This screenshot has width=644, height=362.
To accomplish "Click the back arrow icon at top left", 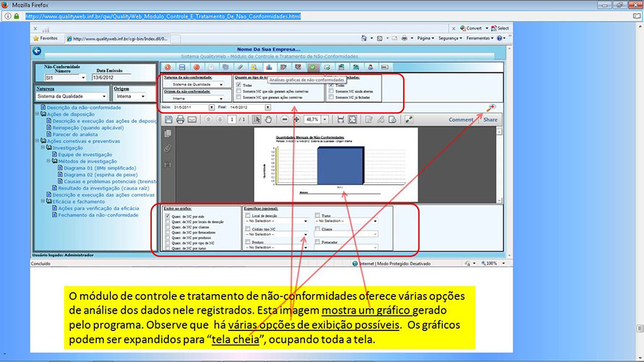I will pos(38,50).
